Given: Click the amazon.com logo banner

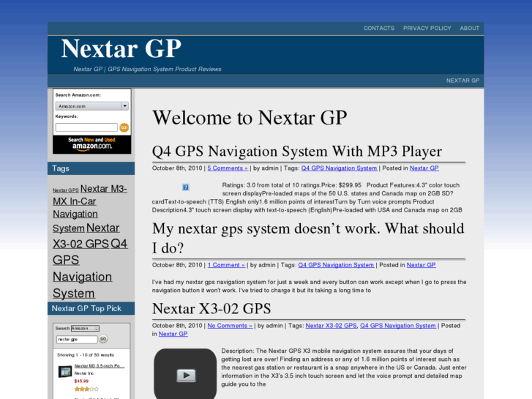Looking at the screenshot, I should (x=91, y=144).
